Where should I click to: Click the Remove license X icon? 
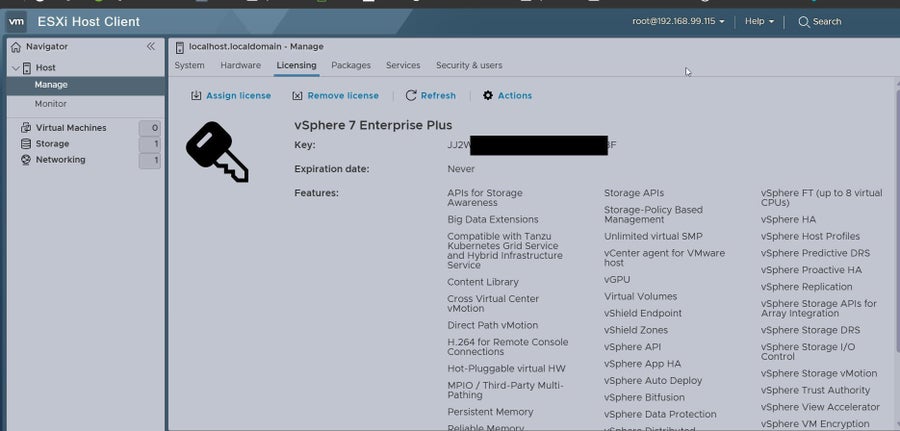point(297,96)
